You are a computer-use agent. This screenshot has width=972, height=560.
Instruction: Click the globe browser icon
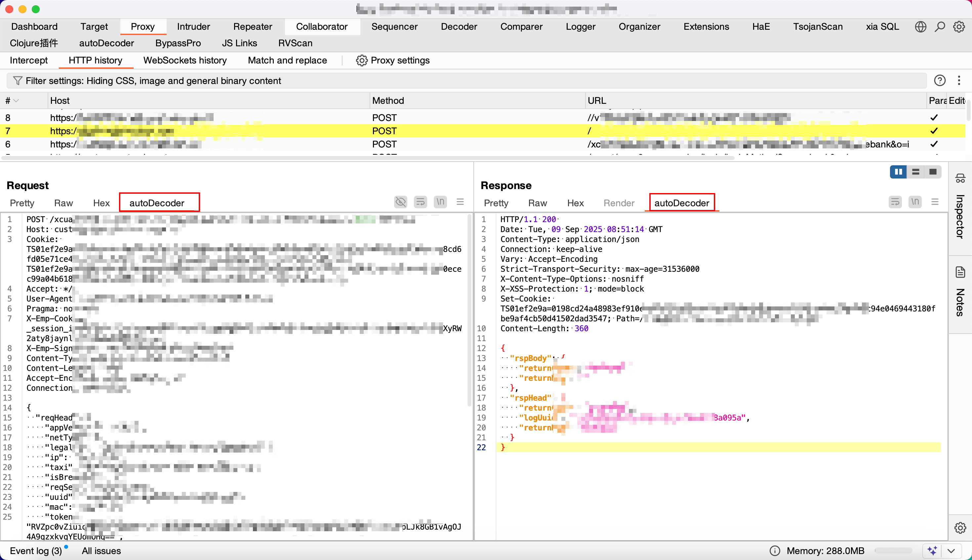pos(920,26)
